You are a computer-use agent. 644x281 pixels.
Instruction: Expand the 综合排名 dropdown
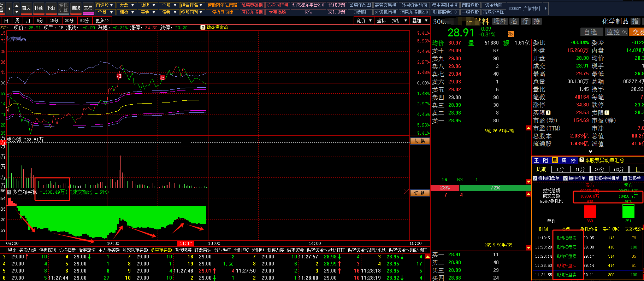pyautogui.click(x=192, y=5)
